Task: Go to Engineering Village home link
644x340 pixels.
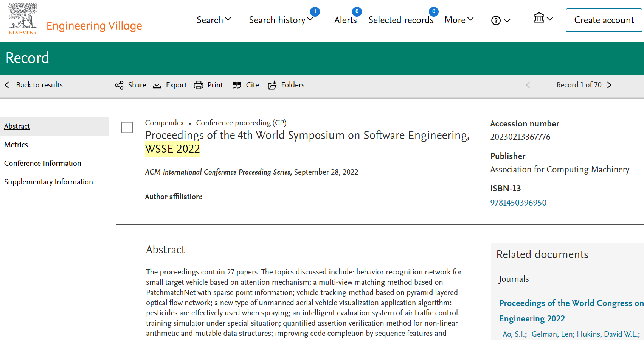Action: 94,26
